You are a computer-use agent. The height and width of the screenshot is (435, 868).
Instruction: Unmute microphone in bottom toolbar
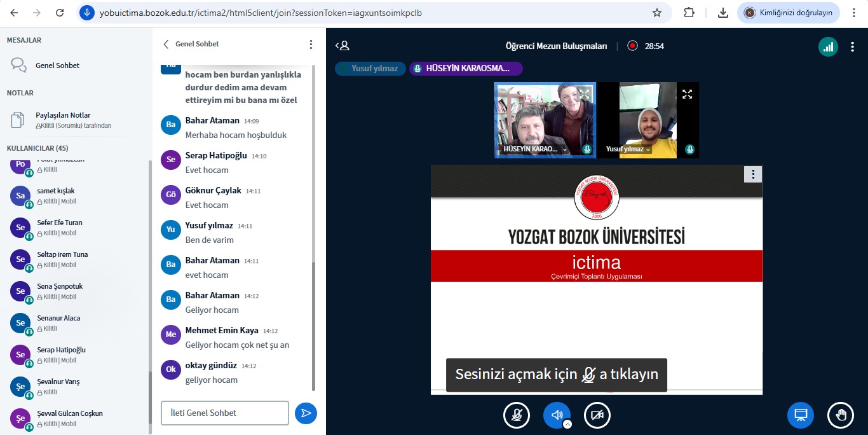click(517, 415)
